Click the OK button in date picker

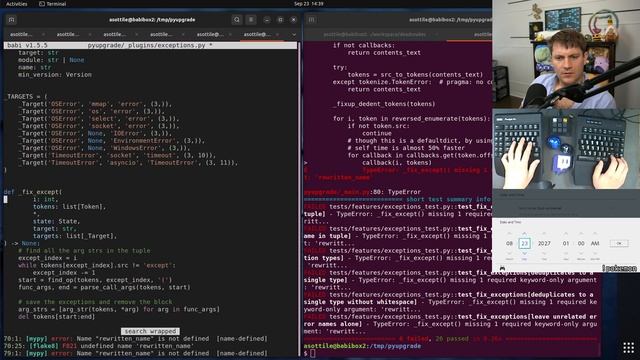tap(619, 243)
